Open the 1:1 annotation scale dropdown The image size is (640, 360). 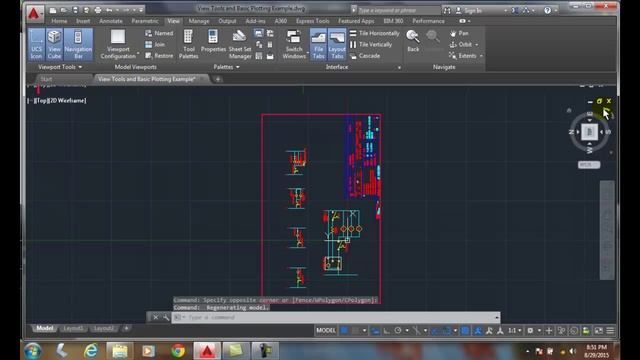pyautogui.click(x=514, y=331)
